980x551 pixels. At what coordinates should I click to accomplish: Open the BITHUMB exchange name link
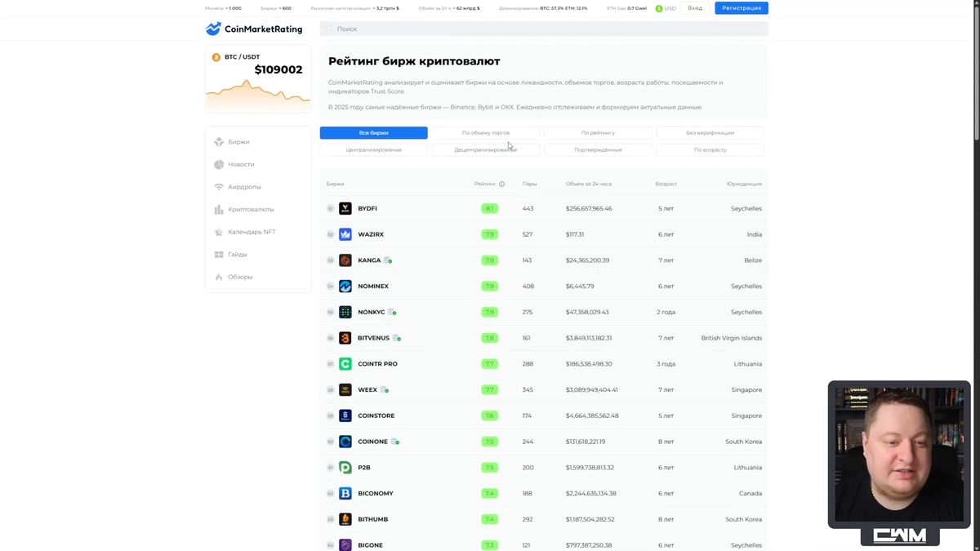pyautogui.click(x=373, y=519)
